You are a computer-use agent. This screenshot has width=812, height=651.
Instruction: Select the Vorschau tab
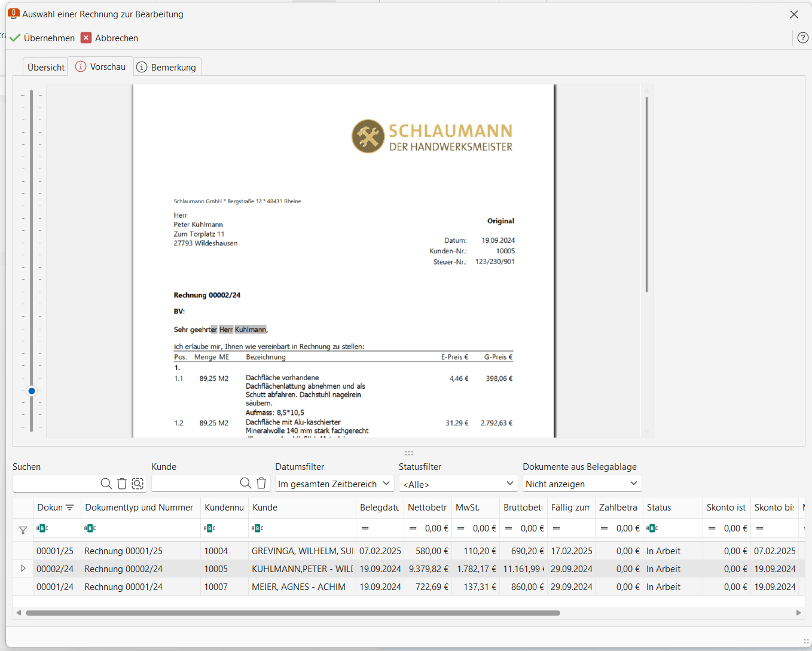click(100, 66)
